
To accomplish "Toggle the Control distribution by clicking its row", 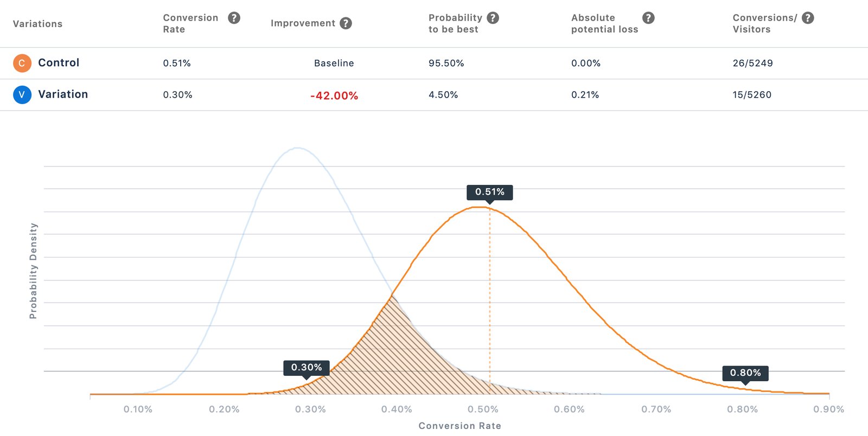I will click(x=59, y=63).
